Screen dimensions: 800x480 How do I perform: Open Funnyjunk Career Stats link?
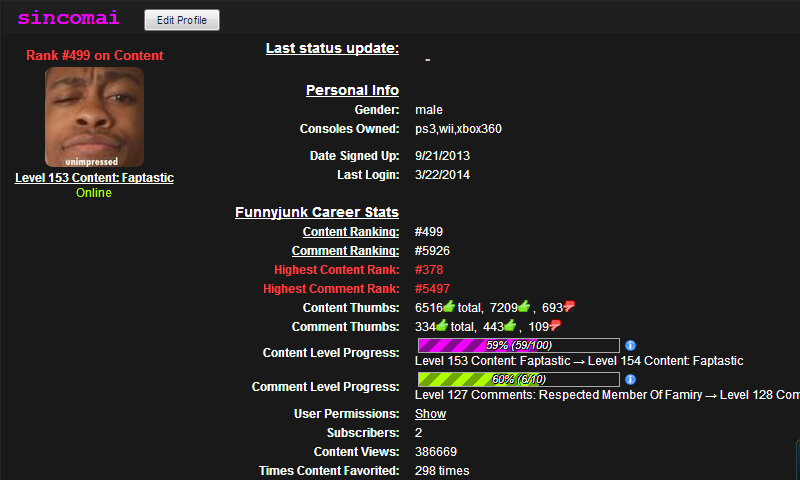[x=317, y=212]
